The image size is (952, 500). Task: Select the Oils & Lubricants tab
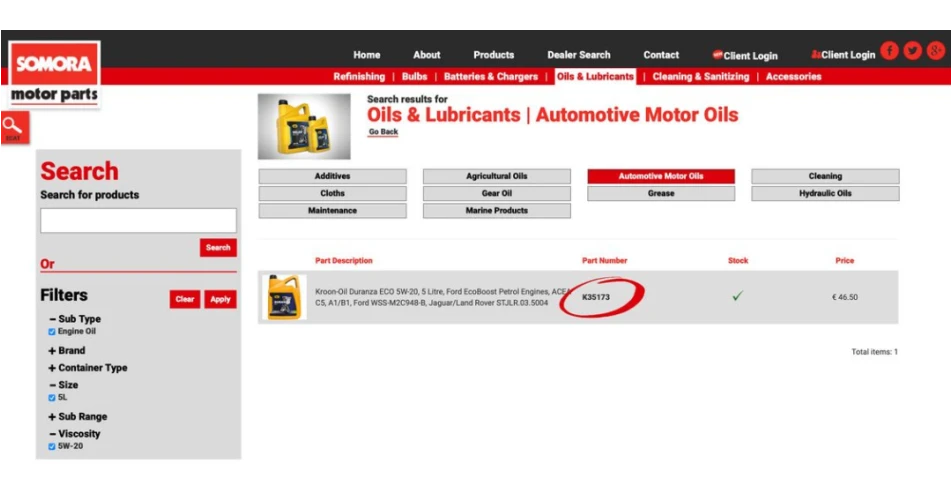pyautogui.click(x=595, y=76)
